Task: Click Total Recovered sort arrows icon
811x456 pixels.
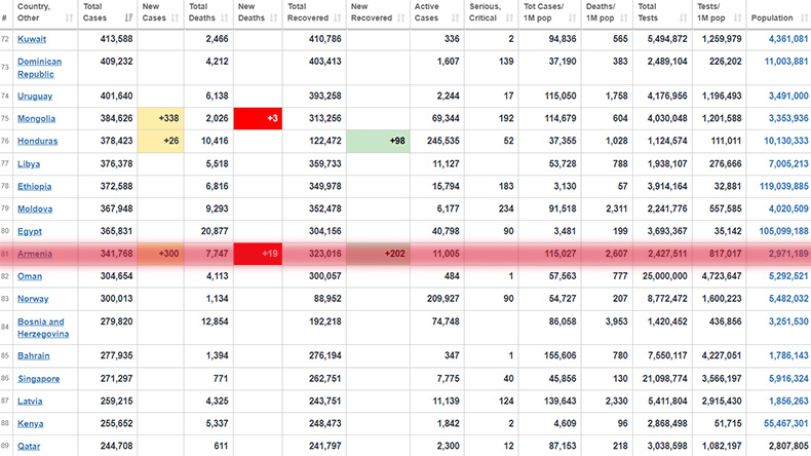Action: tap(337, 18)
